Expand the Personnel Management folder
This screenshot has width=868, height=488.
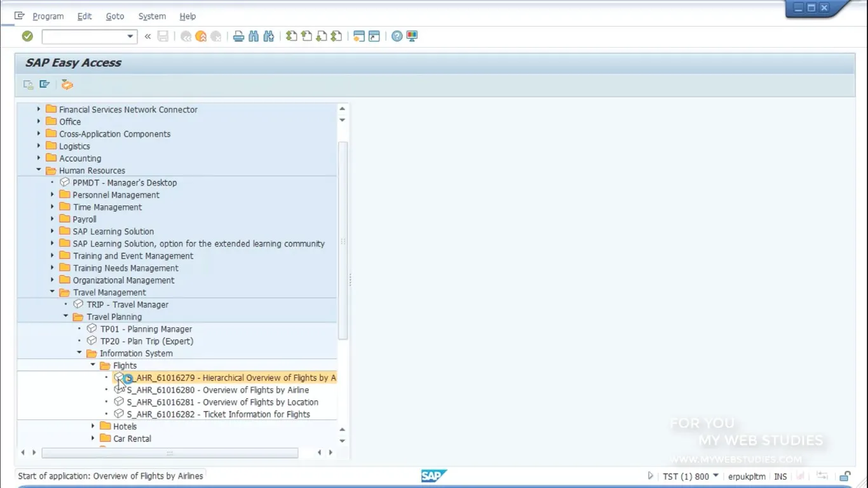pos(53,194)
